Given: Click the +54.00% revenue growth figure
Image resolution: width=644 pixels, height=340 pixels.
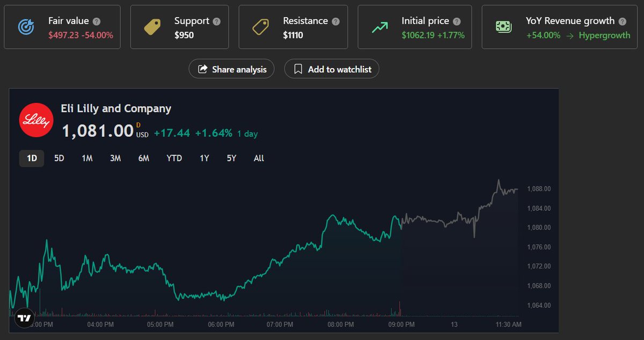Looking at the screenshot, I should 543,35.
